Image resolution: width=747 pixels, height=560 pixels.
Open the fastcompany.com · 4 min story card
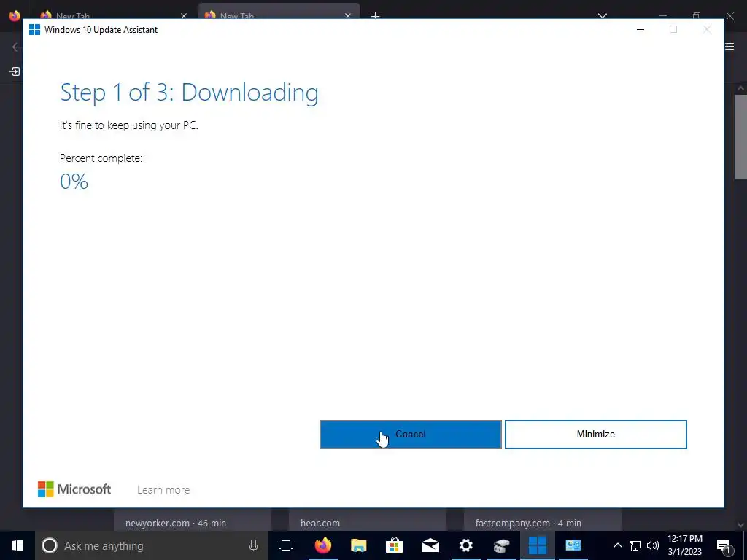[x=543, y=519]
